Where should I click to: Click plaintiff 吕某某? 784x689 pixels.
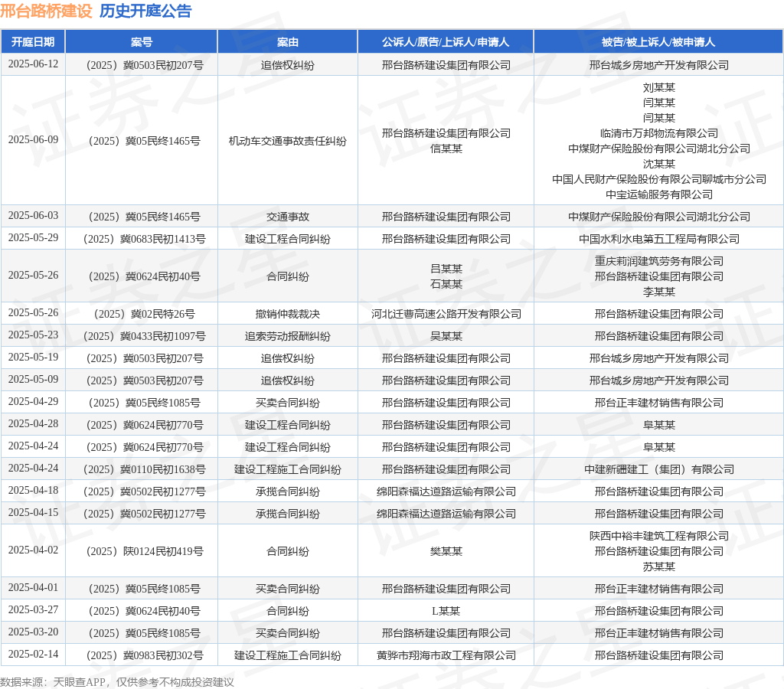[x=446, y=269]
